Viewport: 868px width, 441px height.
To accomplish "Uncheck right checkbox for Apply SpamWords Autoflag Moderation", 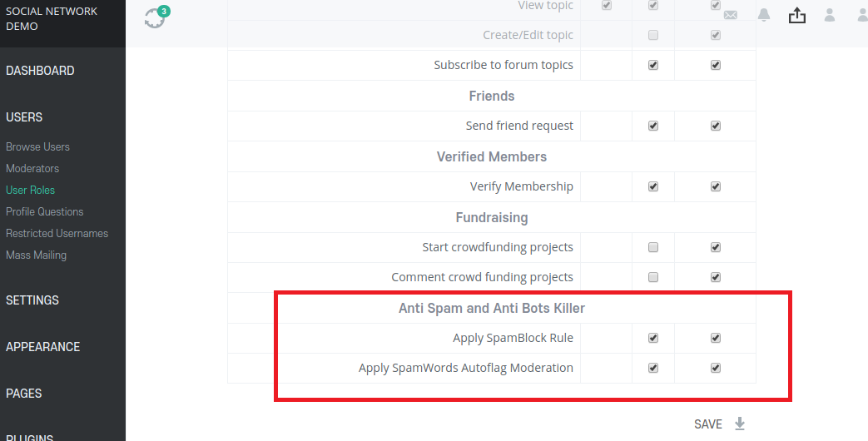I will coord(716,368).
